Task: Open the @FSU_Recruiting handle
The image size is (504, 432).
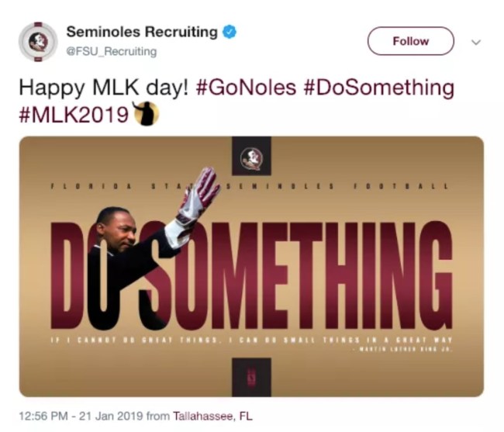Action: [x=111, y=51]
